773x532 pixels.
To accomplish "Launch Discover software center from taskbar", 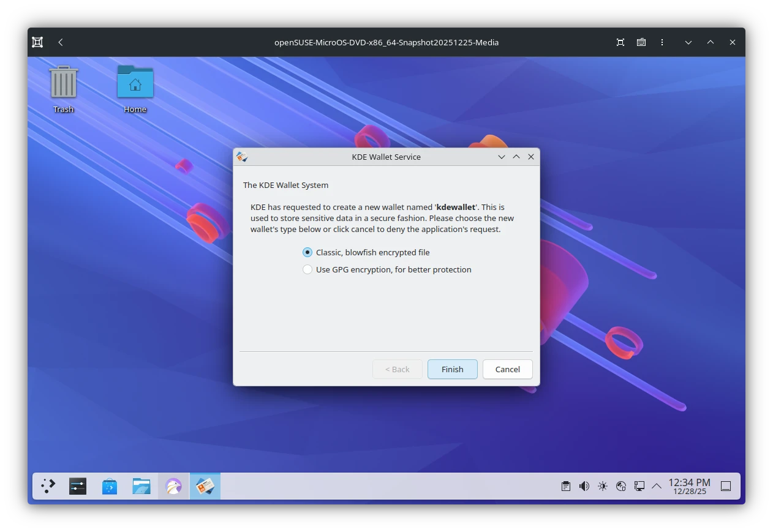I will (x=109, y=485).
